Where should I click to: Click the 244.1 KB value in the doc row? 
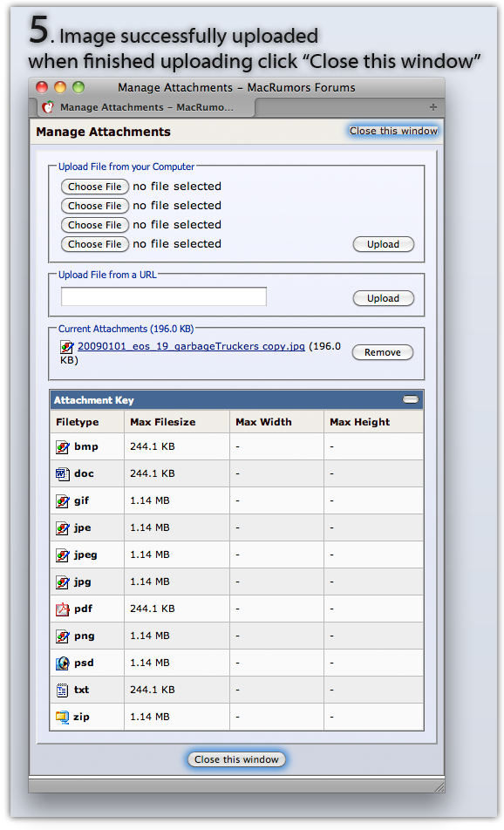[x=153, y=473]
